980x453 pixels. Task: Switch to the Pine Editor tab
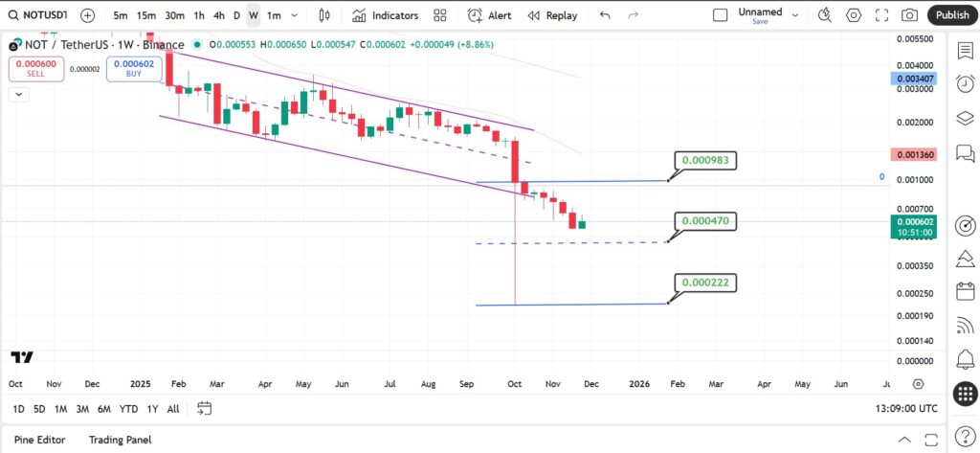click(x=39, y=440)
